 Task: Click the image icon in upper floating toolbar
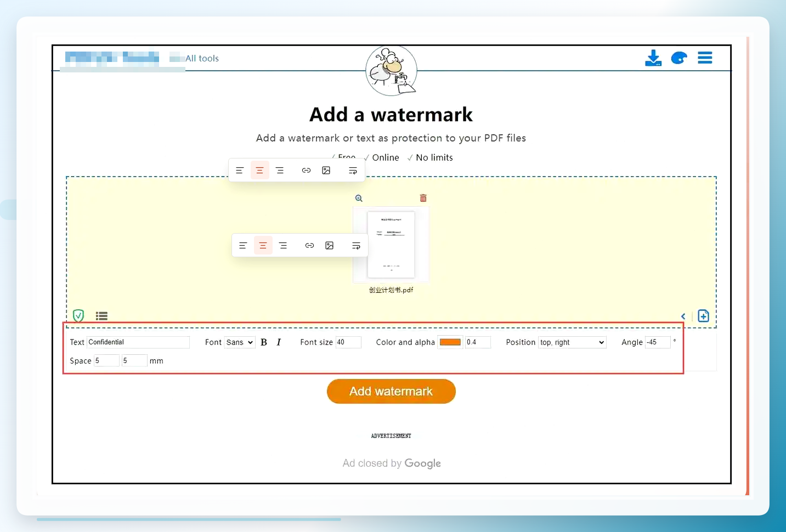pos(326,171)
